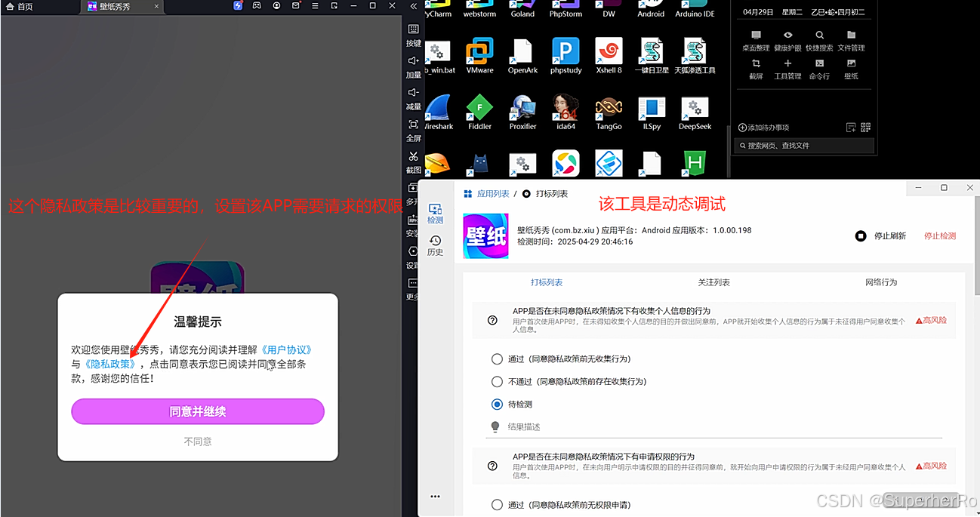
Task: Click 减量 volume down in emulator sidebar
Action: (414, 98)
